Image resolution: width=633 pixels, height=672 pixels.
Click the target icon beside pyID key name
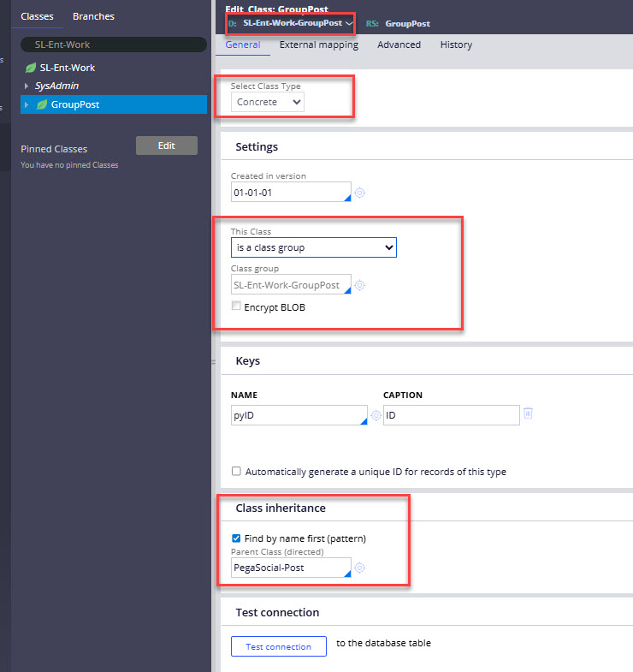pyautogui.click(x=376, y=415)
